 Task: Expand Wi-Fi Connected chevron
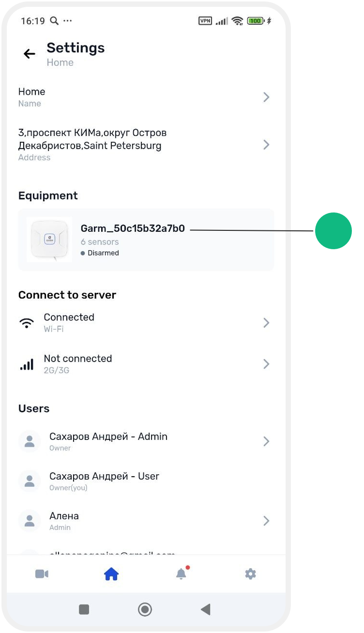coord(266,323)
